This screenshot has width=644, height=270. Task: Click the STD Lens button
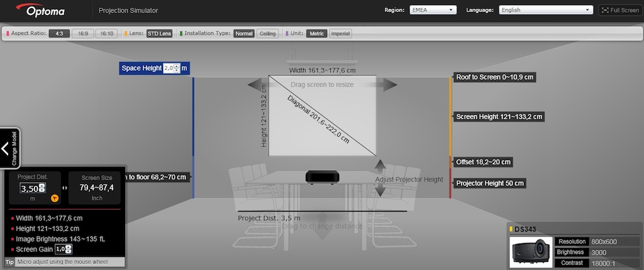159,33
